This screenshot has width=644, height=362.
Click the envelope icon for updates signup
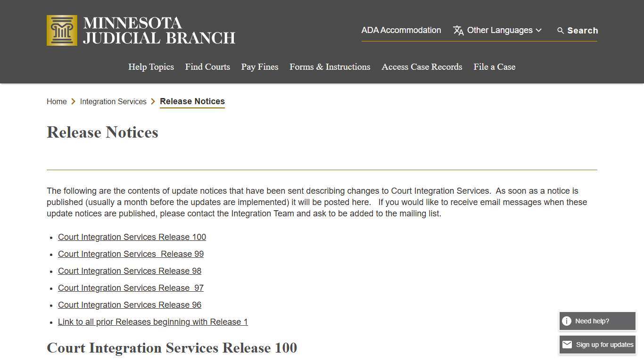pos(567,345)
